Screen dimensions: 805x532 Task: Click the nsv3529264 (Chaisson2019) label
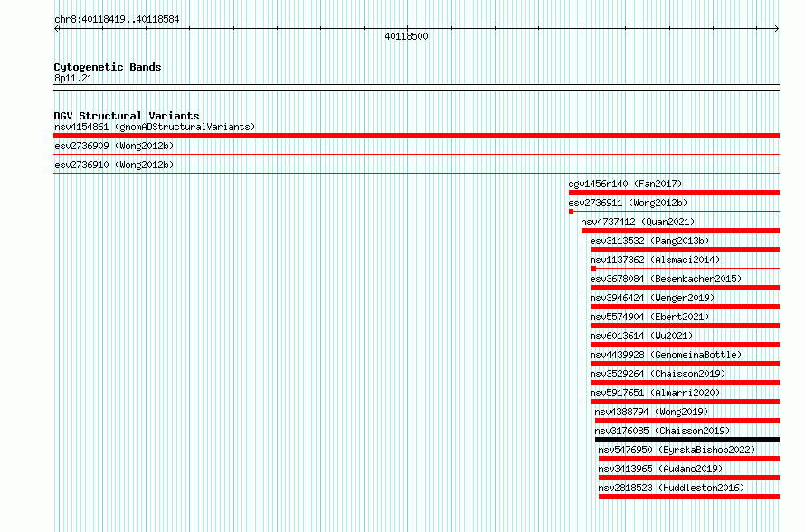[658, 374]
